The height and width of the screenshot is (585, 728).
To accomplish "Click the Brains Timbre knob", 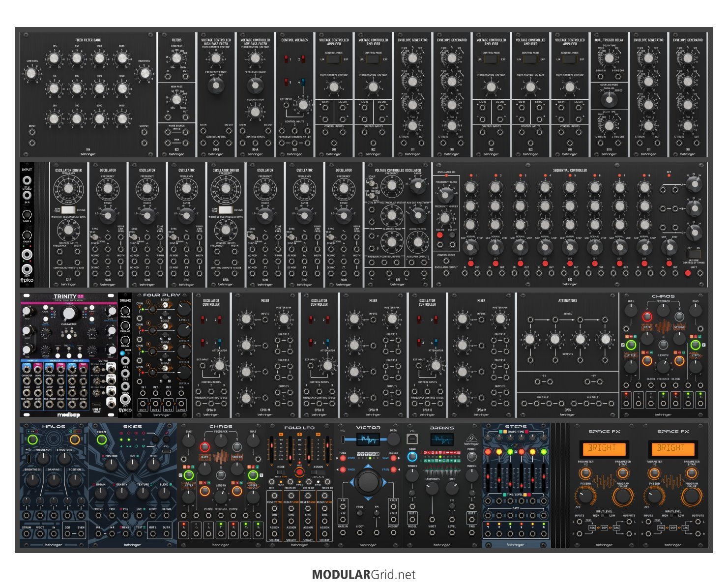I will 412,475.
